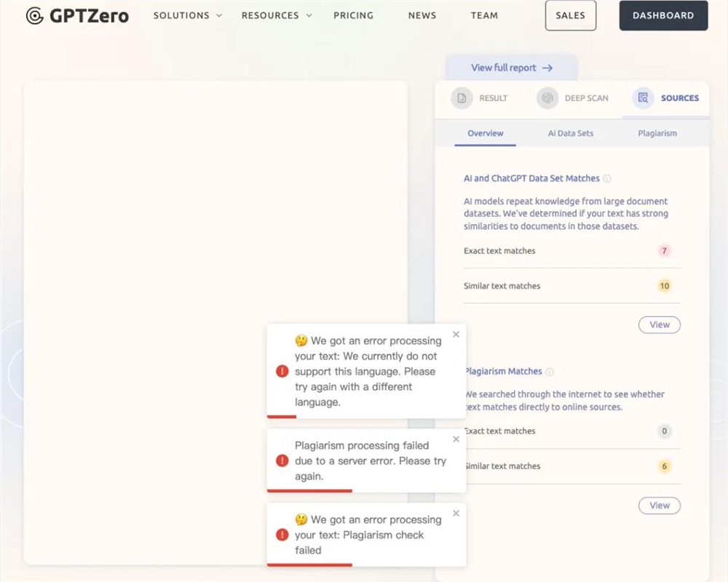Open the DASHBOARD button
Image resolution: width=728 pixels, height=582 pixels.
(x=663, y=15)
